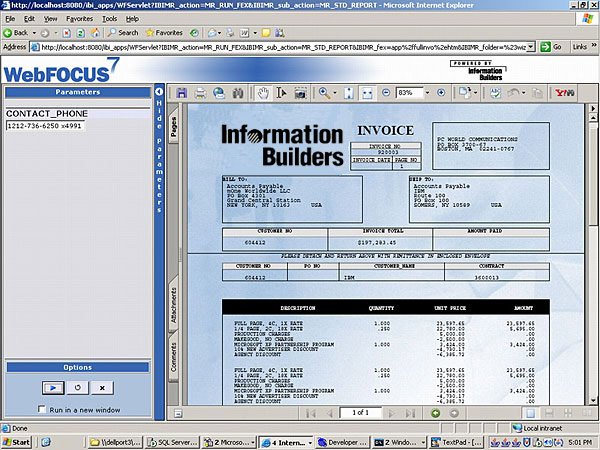
Task: Open the Tools menu
Action: 109,19
